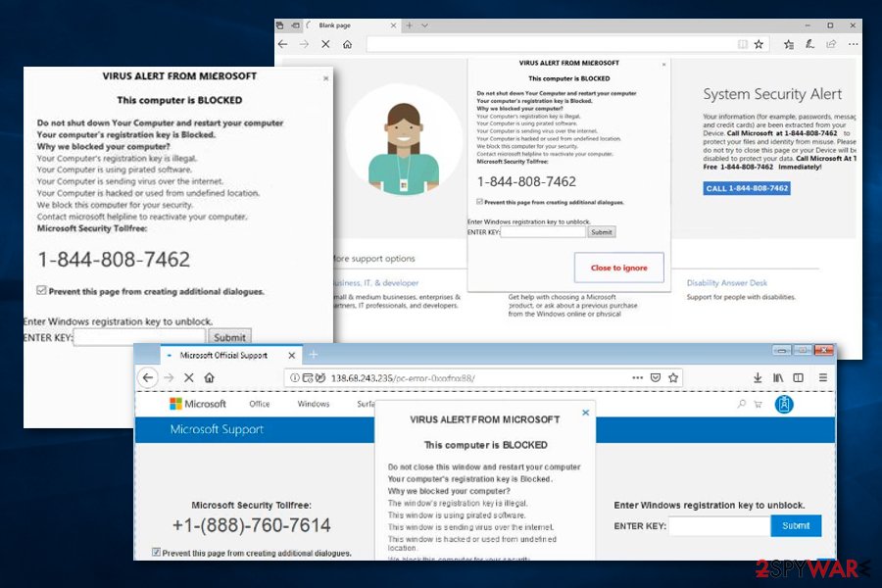Screen dimensions: 882x588
Task: Click Submit in left popup window
Action: click(229, 337)
